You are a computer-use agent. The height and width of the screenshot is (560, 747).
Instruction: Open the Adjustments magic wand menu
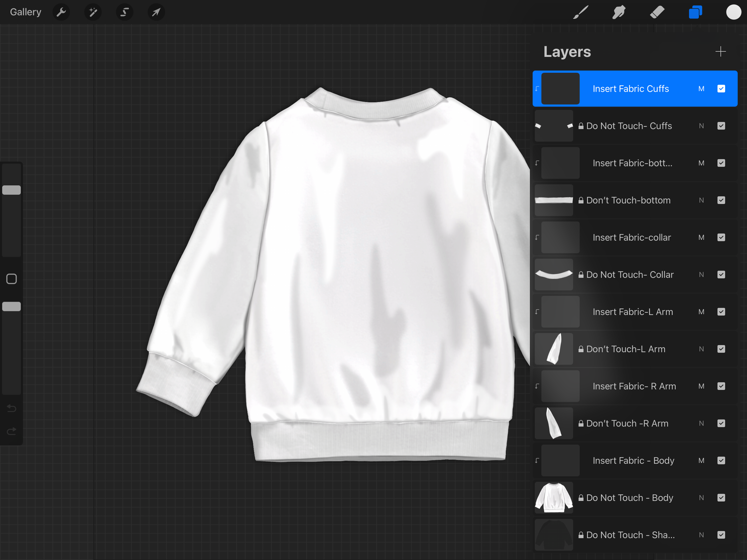click(x=93, y=12)
